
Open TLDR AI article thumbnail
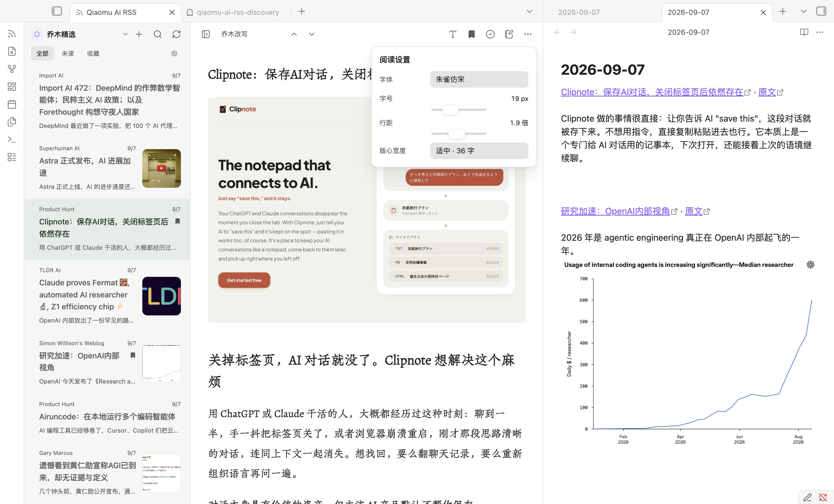point(161,296)
